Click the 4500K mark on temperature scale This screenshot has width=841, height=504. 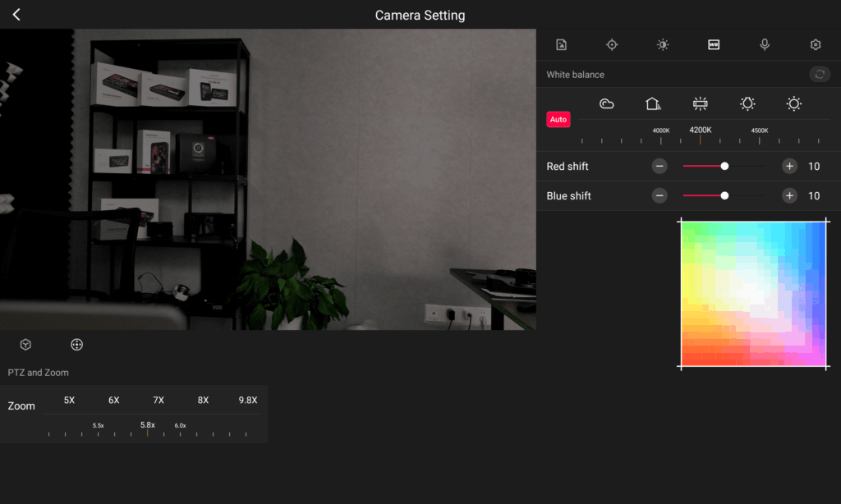[x=760, y=131]
